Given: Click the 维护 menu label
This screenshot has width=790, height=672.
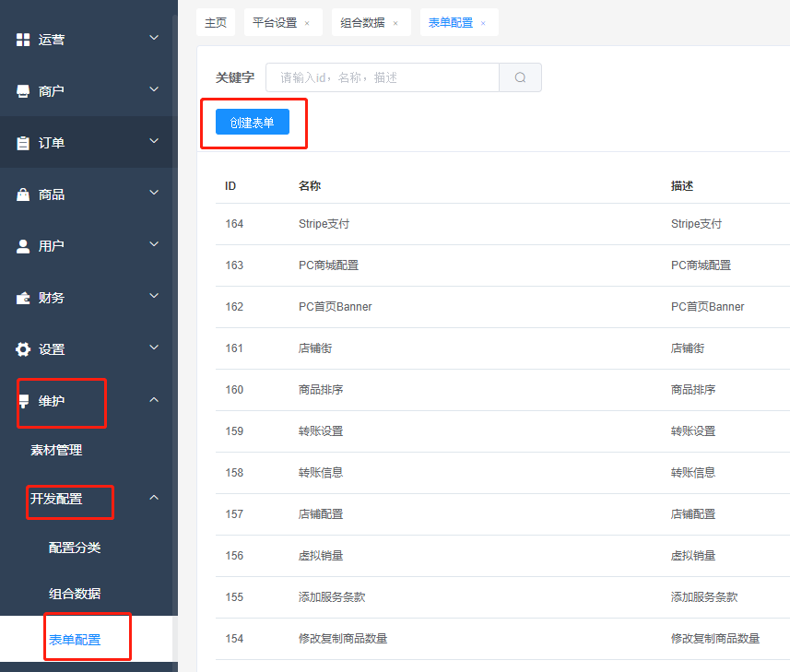Looking at the screenshot, I should [52, 402].
